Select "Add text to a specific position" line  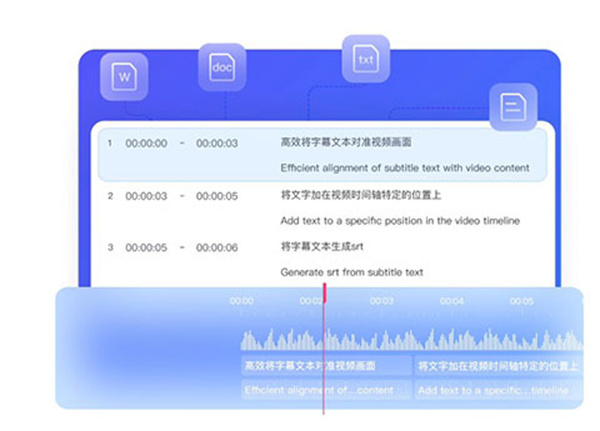(400, 220)
